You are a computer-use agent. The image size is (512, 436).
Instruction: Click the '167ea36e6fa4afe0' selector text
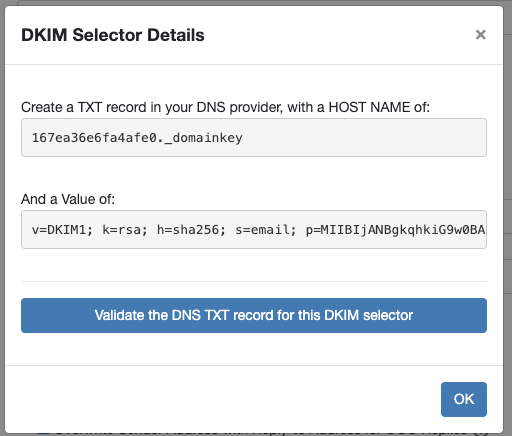pyautogui.click(x=94, y=138)
